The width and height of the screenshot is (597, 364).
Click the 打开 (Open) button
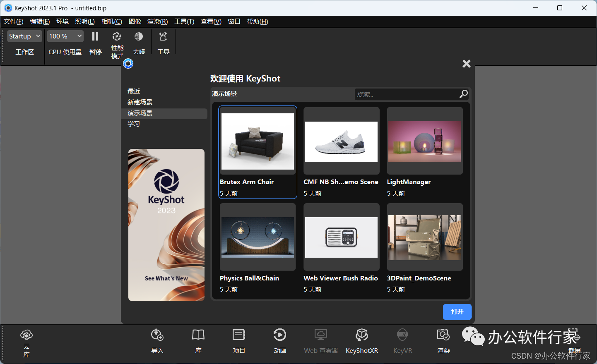click(457, 312)
